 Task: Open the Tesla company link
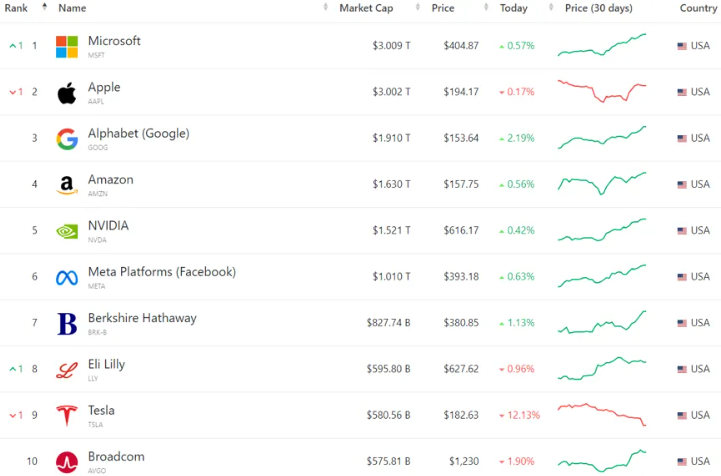click(101, 410)
